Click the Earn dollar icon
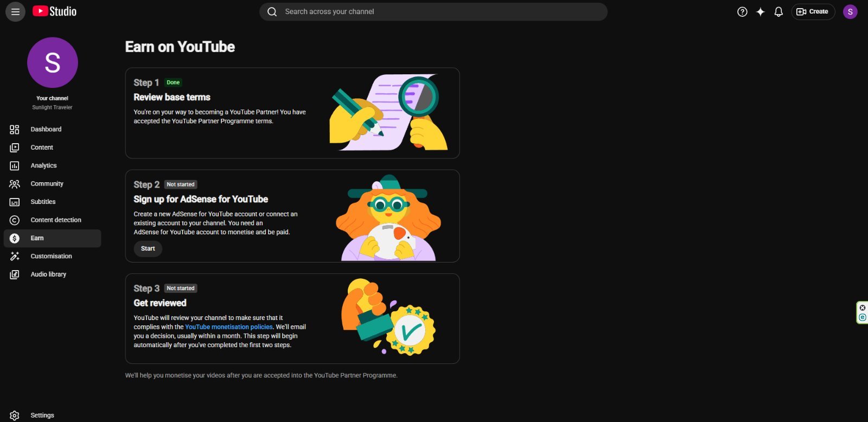The image size is (868, 422). tap(15, 238)
